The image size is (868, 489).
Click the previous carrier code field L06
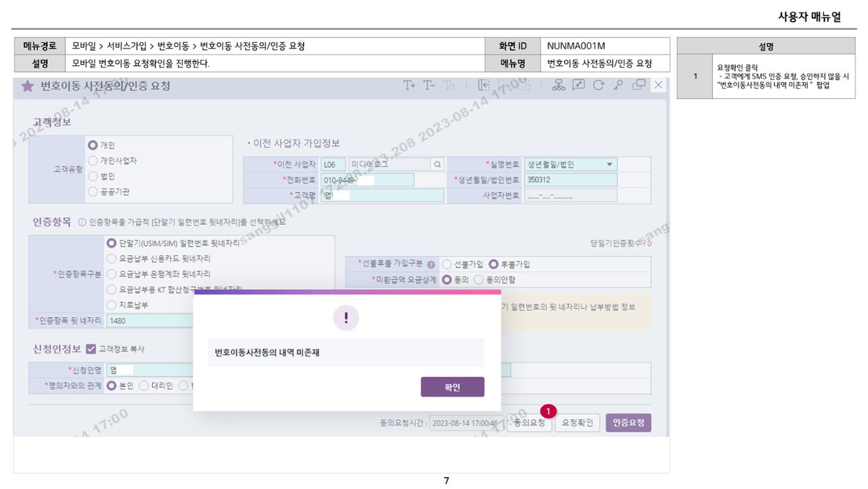[x=333, y=164]
